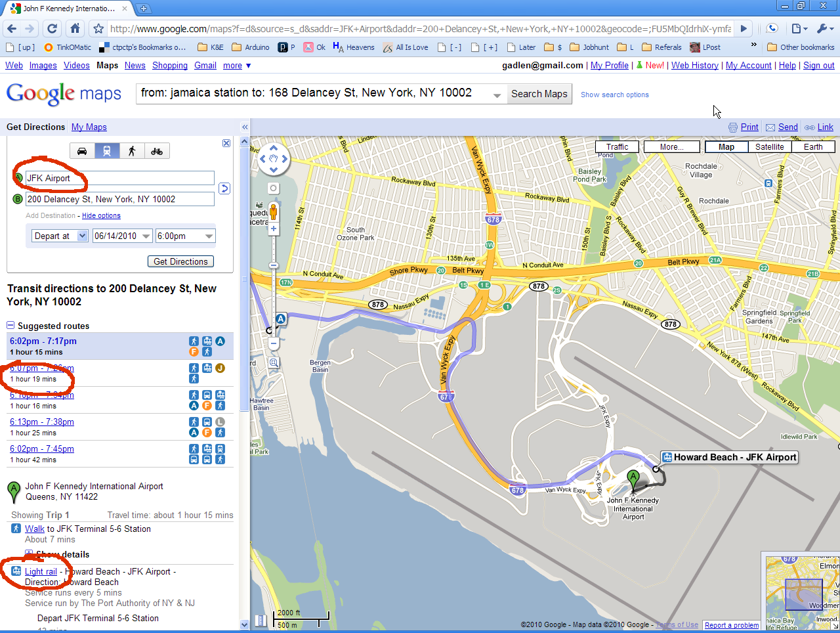Screen dimensions: 840x633
Task: Select the Map view button
Action: [x=726, y=147]
